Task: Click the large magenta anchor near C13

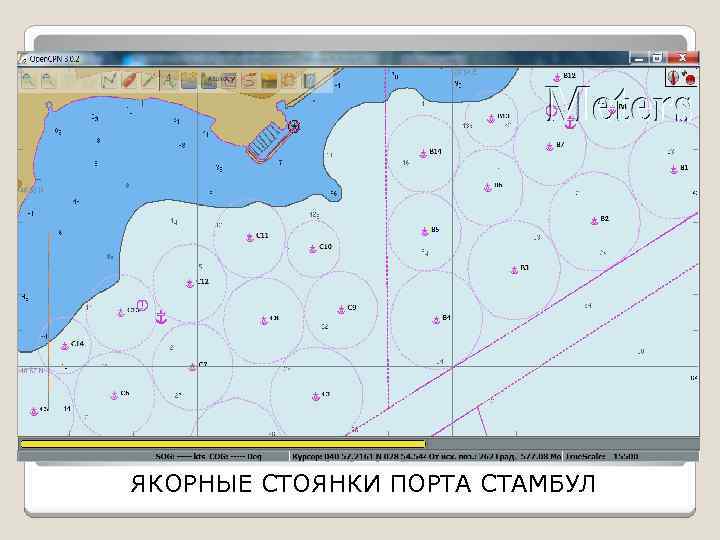Action: point(161,317)
